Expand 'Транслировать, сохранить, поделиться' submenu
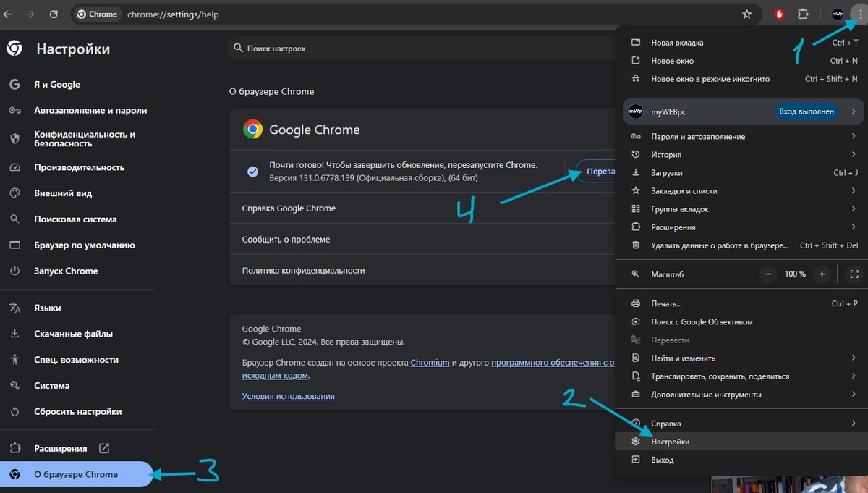The image size is (868, 493). click(740, 376)
